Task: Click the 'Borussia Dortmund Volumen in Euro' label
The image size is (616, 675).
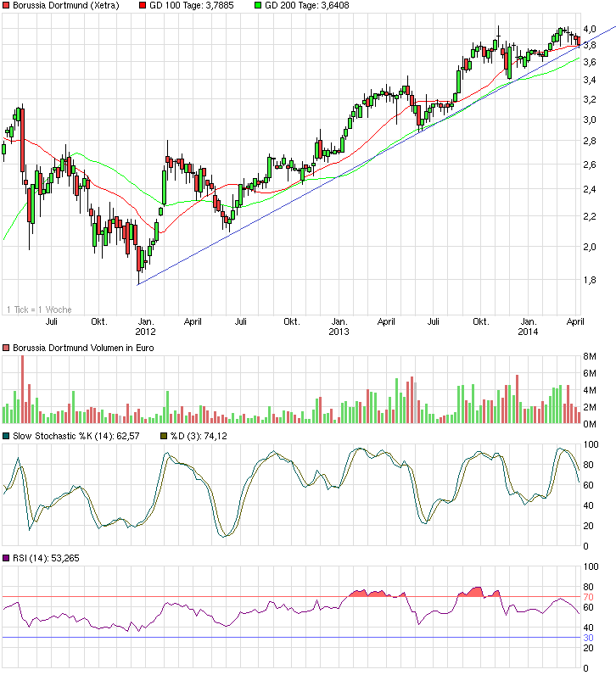Action: click(x=83, y=348)
